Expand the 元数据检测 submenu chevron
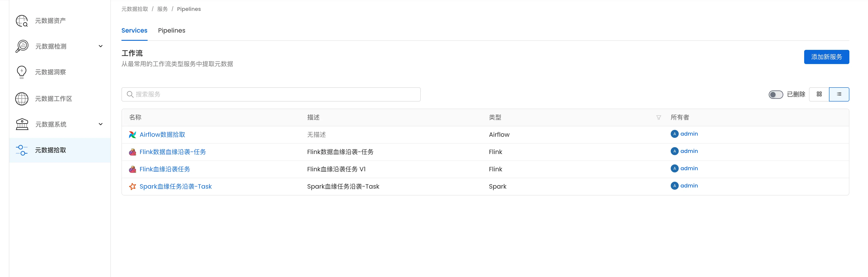 click(x=100, y=46)
